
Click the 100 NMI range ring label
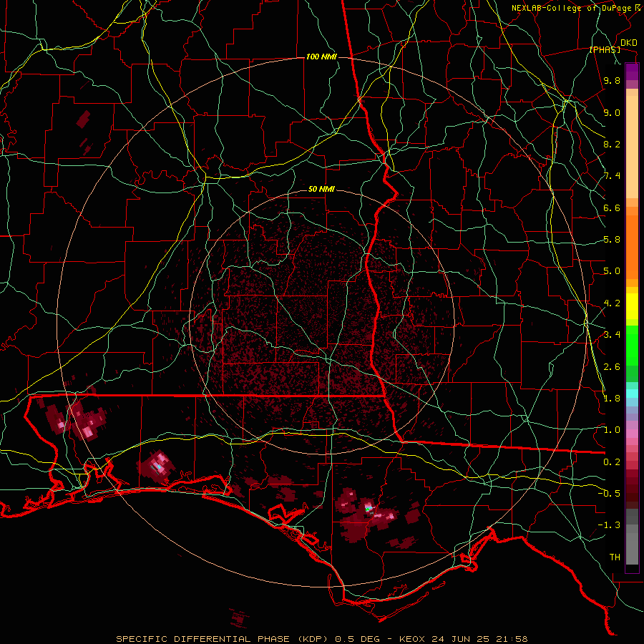click(321, 57)
